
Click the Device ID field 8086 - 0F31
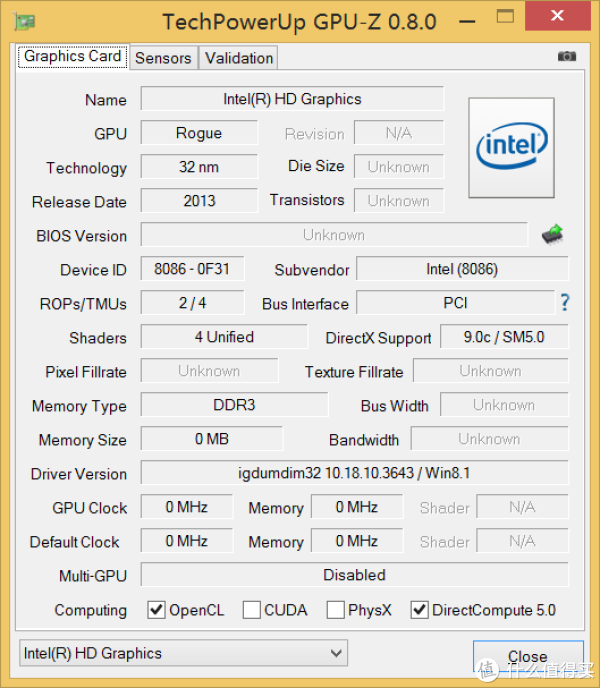pos(192,269)
